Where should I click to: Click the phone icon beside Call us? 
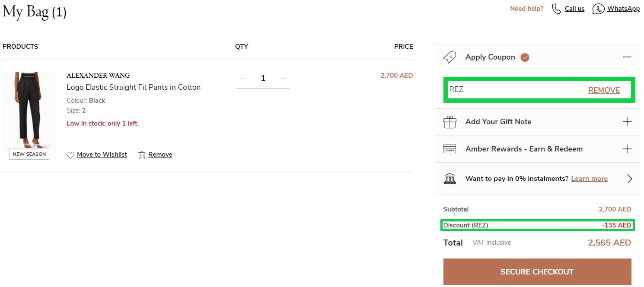click(556, 8)
